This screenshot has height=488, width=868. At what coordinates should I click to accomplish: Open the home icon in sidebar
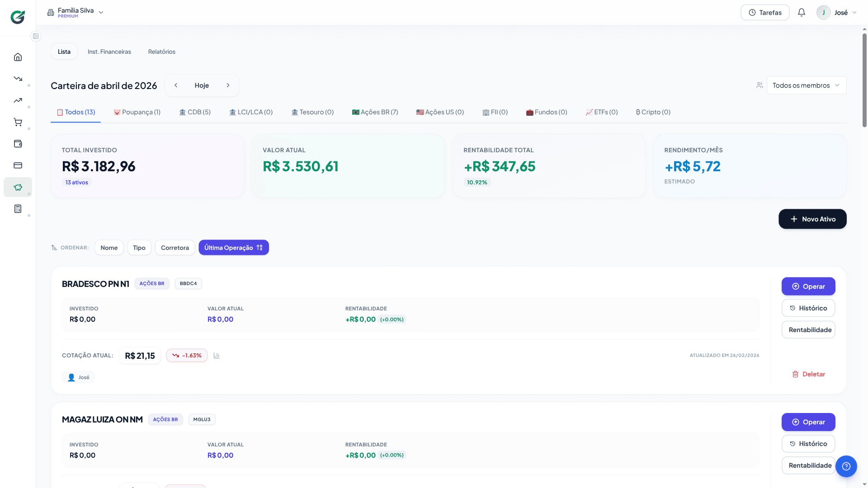[x=18, y=57]
